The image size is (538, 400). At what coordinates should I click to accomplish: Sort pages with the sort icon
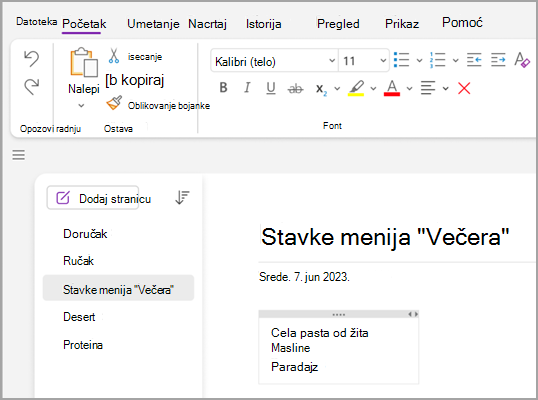click(x=182, y=197)
